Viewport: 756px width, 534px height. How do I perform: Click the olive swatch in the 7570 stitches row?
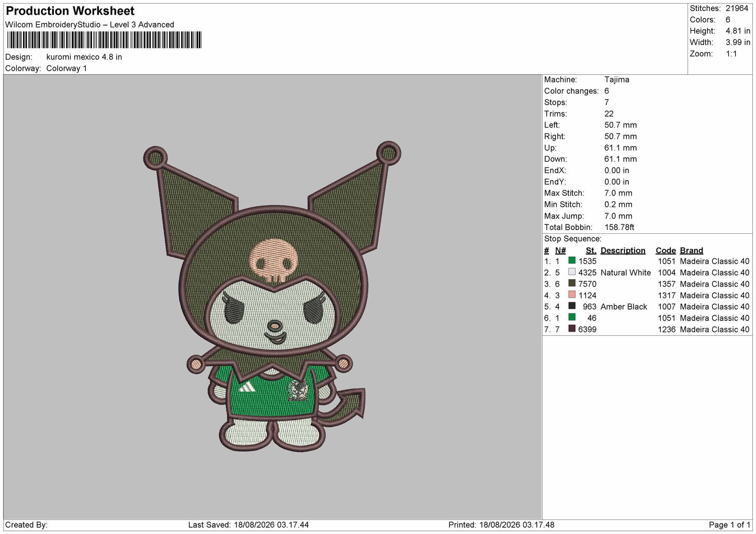pos(572,283)
